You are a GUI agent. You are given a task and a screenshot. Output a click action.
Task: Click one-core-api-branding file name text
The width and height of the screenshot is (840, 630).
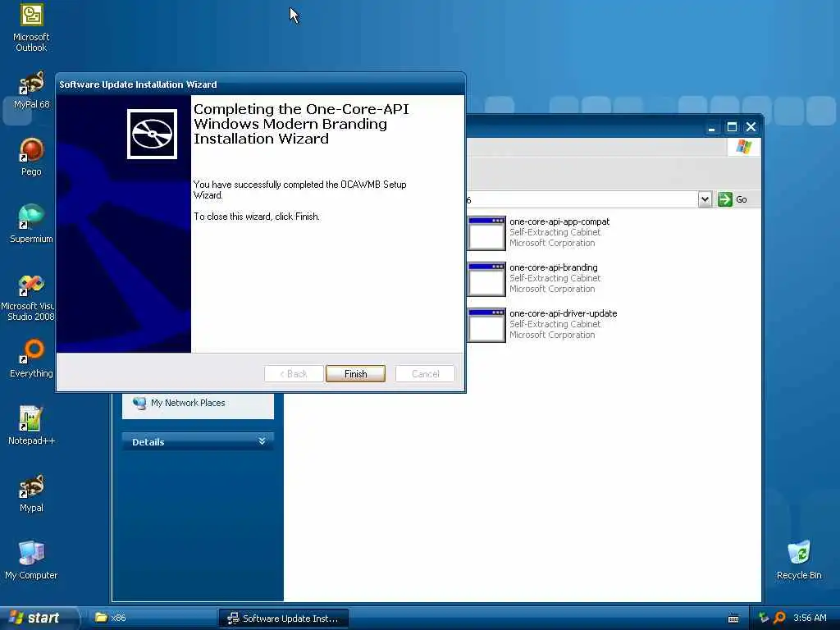click(x=554, y=267)
